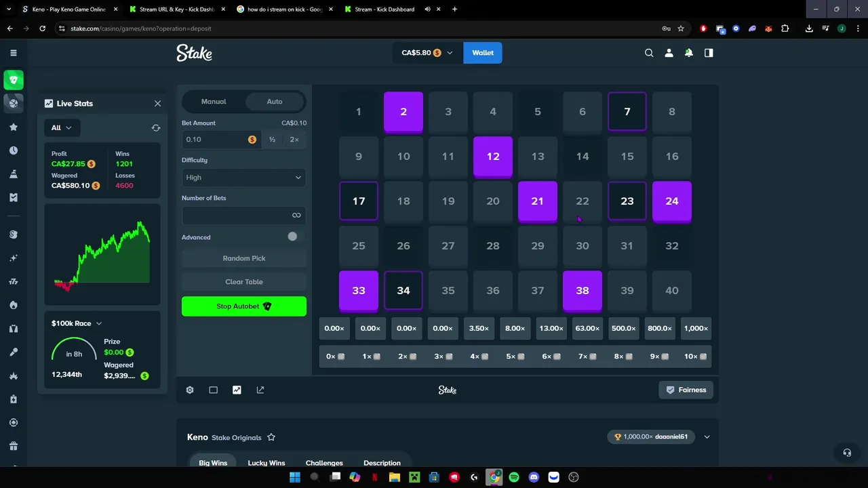
Task: Open the share graph icon below game
Action: click(260, 390)
